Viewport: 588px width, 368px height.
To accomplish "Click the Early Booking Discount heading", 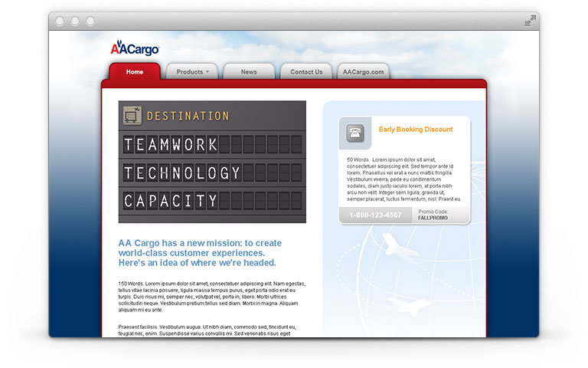I will point(416,129).
